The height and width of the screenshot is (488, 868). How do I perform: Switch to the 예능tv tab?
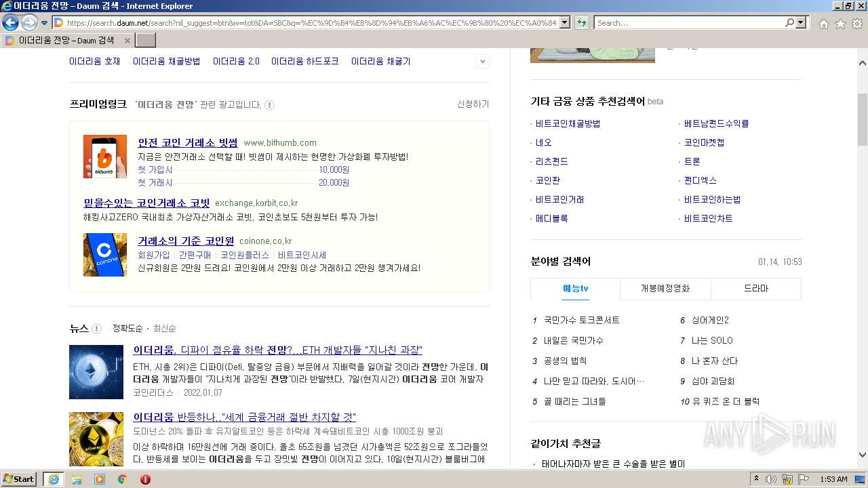(x=575, y=289)
